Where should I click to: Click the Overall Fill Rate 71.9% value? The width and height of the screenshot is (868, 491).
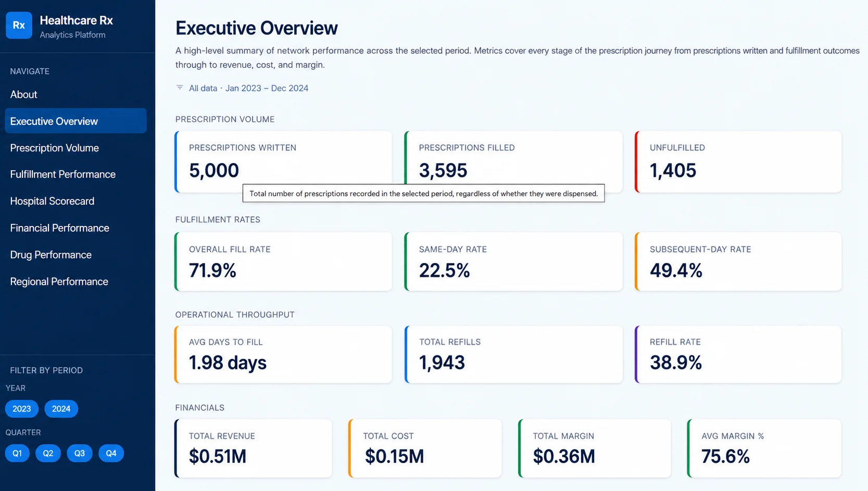tap(212, 270)
